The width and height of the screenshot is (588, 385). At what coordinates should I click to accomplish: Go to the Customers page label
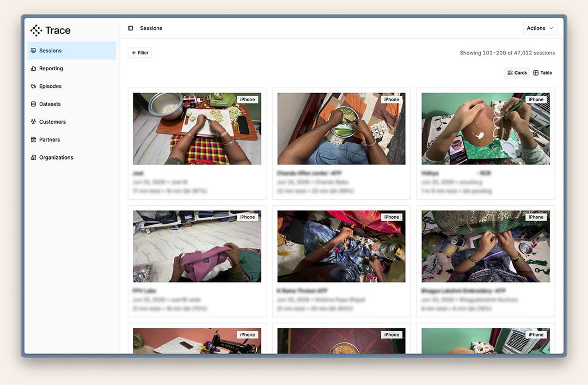(x=52, y=122)
